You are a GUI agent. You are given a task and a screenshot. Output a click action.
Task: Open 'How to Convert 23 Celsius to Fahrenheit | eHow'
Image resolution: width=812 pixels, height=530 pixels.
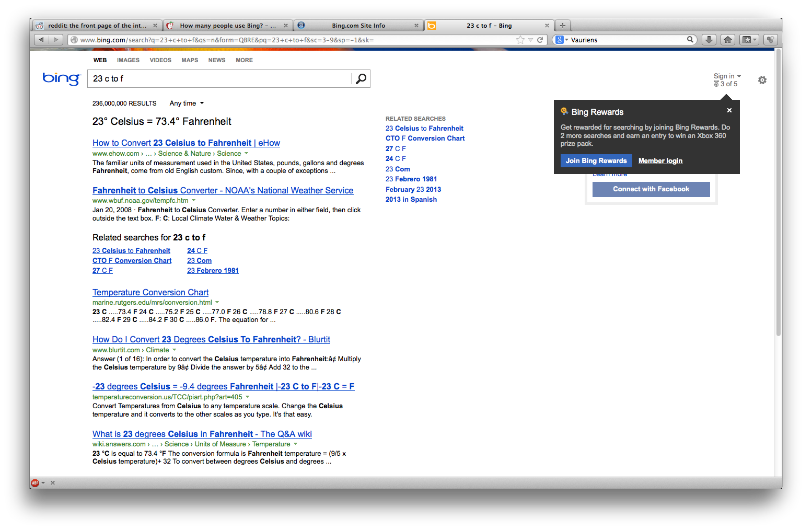[x=186, y=143]
